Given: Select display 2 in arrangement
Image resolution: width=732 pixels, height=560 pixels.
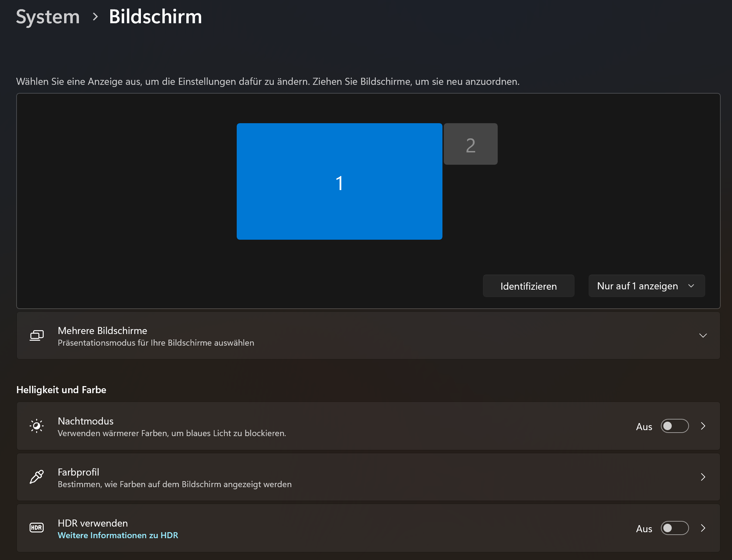Looking at the screenshot, I should (x=471, y=144).
